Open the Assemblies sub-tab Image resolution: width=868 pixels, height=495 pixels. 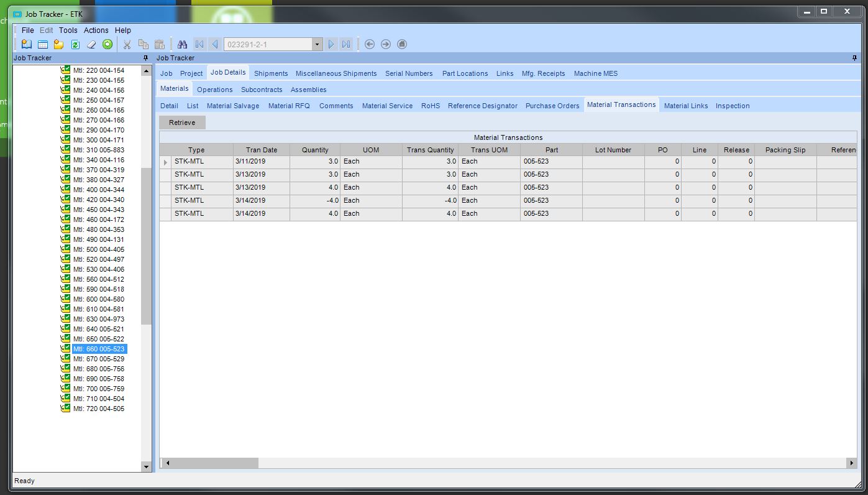(x=309, y=90)
